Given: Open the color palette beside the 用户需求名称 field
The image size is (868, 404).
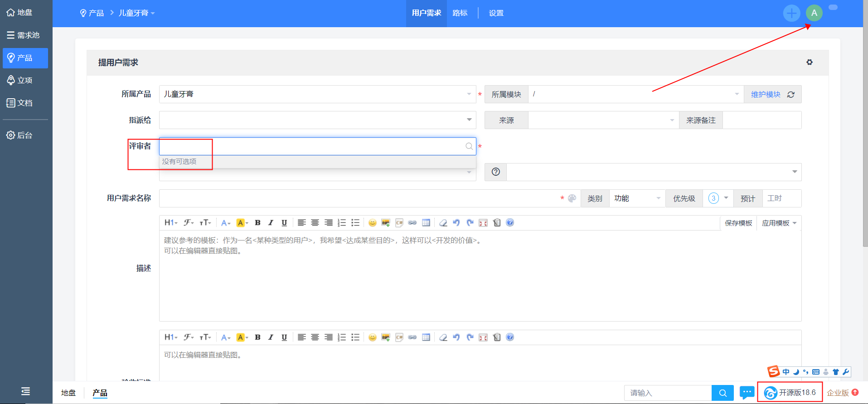Looking at the screenshot, I should click(x=572, y=198).
